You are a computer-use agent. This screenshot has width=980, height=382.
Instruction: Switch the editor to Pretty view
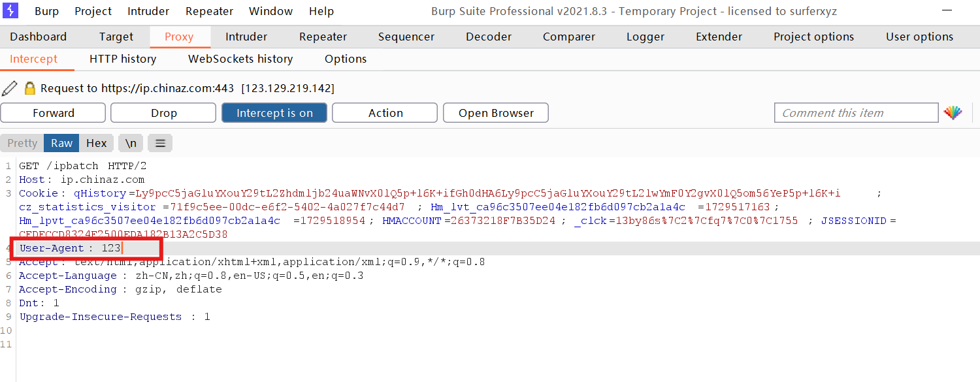(x=22, y=143)
